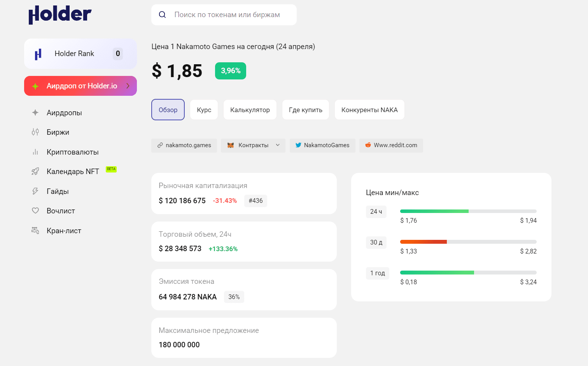
Task: Click the Календарь NFT rocket icon
Action: [x=35, y=171]
